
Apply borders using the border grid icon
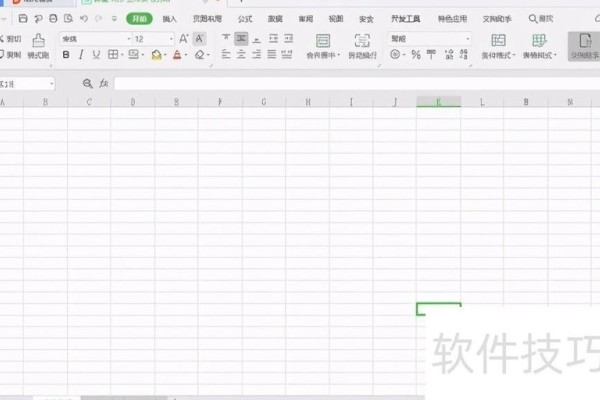tap(113, 55)
